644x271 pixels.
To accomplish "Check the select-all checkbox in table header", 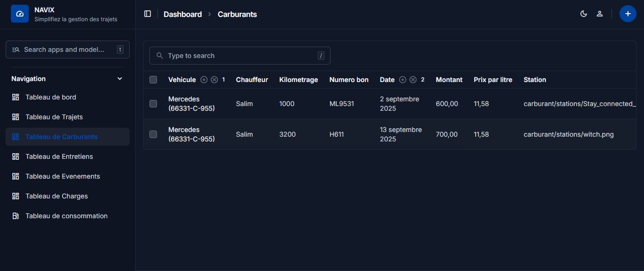I will coord(153,80).
